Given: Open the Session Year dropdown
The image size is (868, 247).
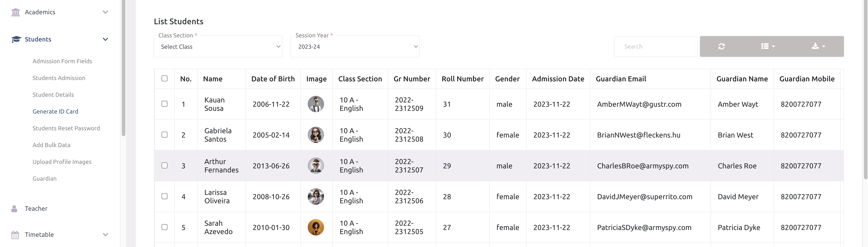Looking at the screenshot, I should 355,46.
